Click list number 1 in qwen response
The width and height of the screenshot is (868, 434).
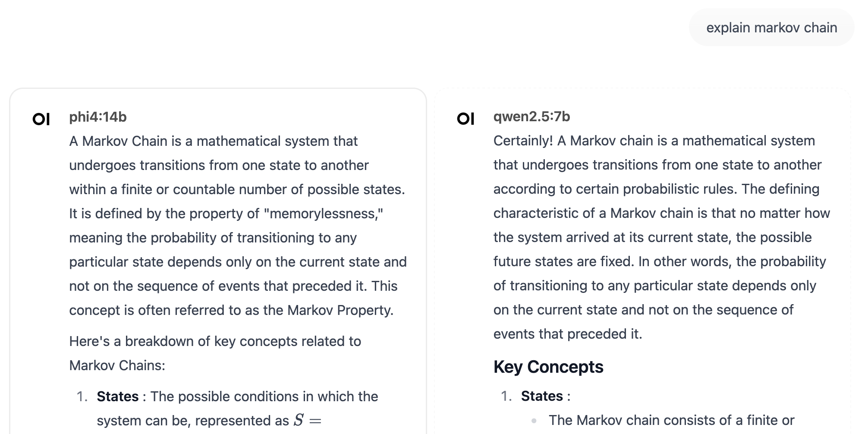(x=506, y=396)
